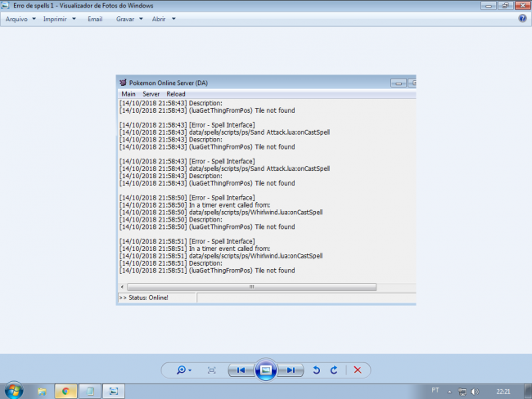Open the Windows Start menu
Viewport: 532px width, 399px height.
[14, 391]
